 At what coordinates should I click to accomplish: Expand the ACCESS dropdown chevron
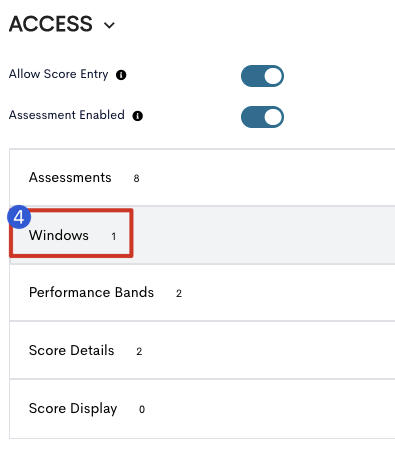109,25
